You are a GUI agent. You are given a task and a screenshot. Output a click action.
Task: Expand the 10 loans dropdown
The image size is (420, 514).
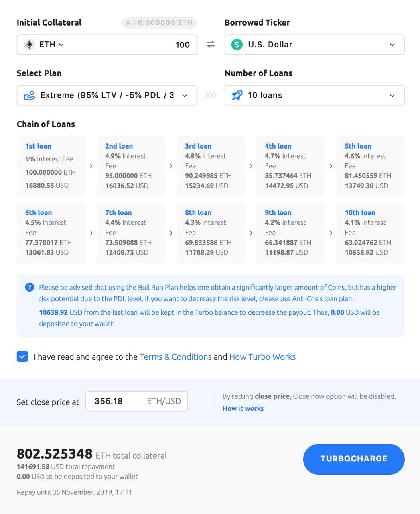tap(314, 95)
